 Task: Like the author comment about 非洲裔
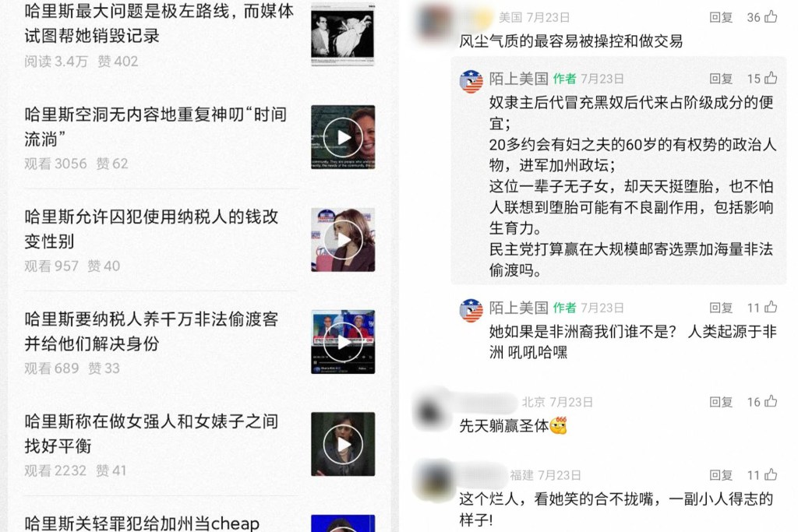771,307
